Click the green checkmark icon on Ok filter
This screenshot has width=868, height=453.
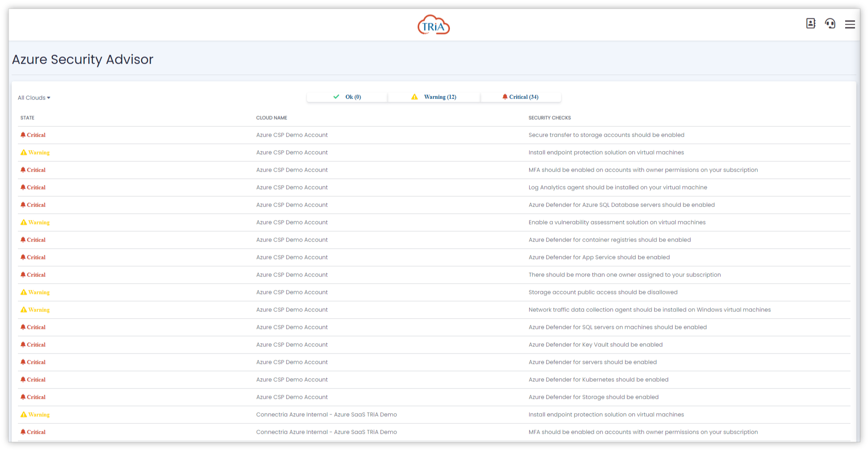click(x=337, y=97)
